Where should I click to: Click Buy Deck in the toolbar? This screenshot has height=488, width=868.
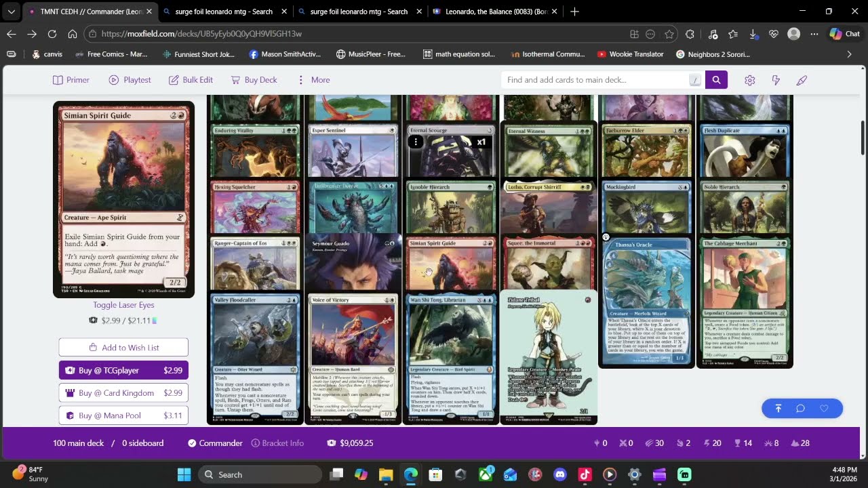[x=254, y=80]
